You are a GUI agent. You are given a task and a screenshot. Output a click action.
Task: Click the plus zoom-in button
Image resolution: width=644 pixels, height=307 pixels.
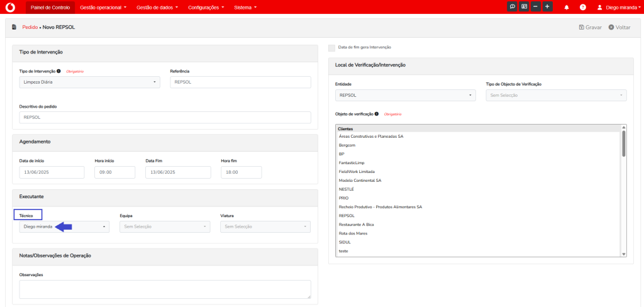tap(548, 7)
